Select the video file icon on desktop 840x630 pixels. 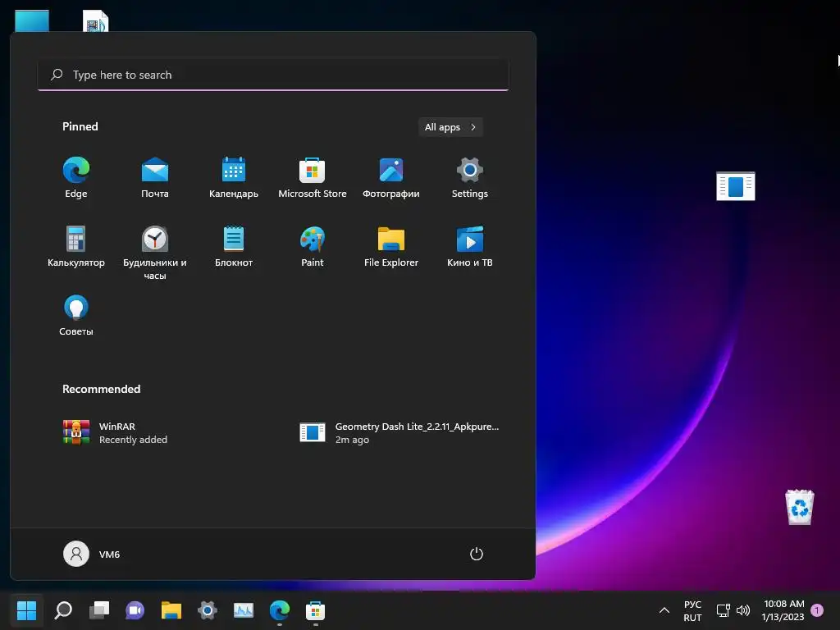tap(96, 21)
